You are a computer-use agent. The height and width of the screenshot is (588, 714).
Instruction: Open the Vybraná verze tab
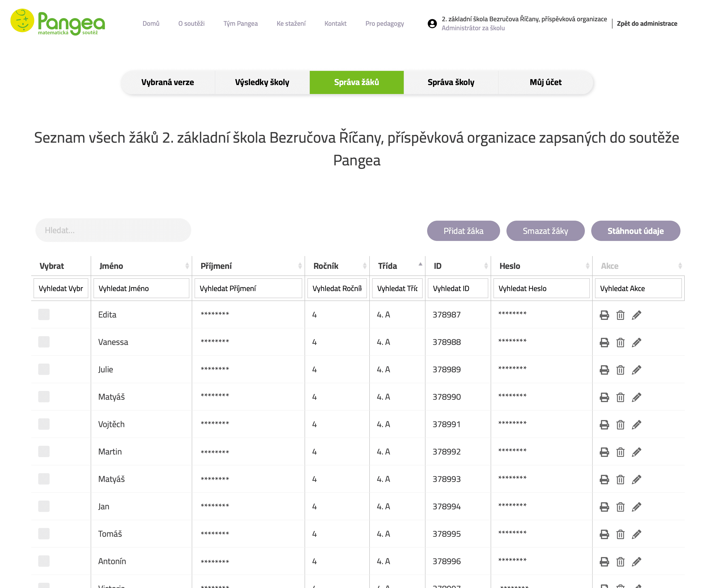[168, 82]
